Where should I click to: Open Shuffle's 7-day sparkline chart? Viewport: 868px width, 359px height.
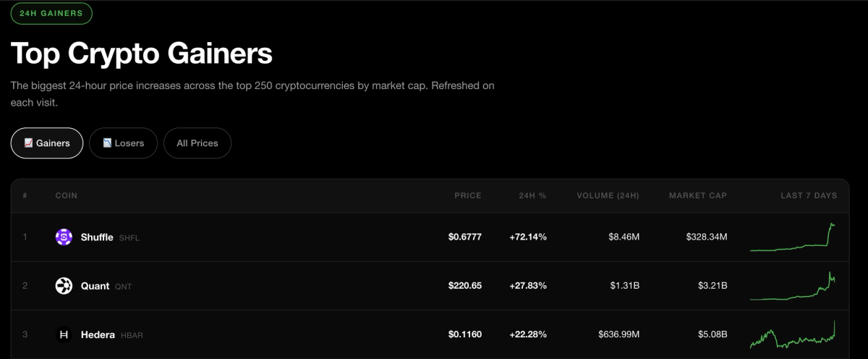tap(793, 237)
